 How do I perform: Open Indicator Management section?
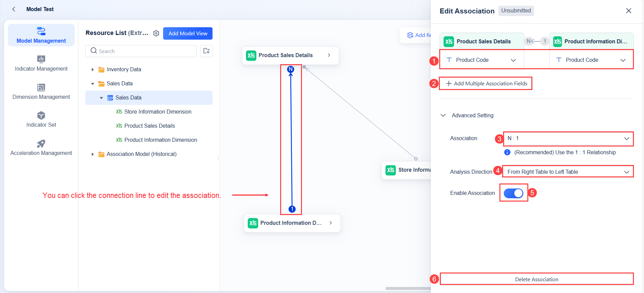(41, 64)
